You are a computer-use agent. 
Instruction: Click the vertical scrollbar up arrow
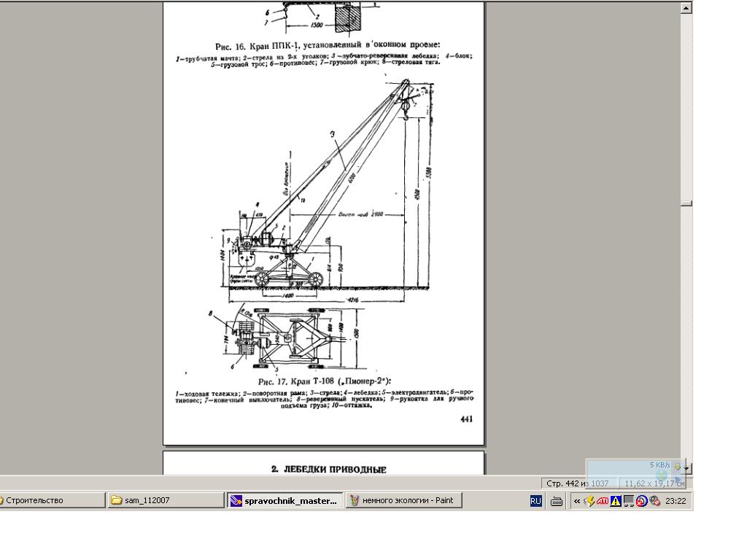coord(686,7)
